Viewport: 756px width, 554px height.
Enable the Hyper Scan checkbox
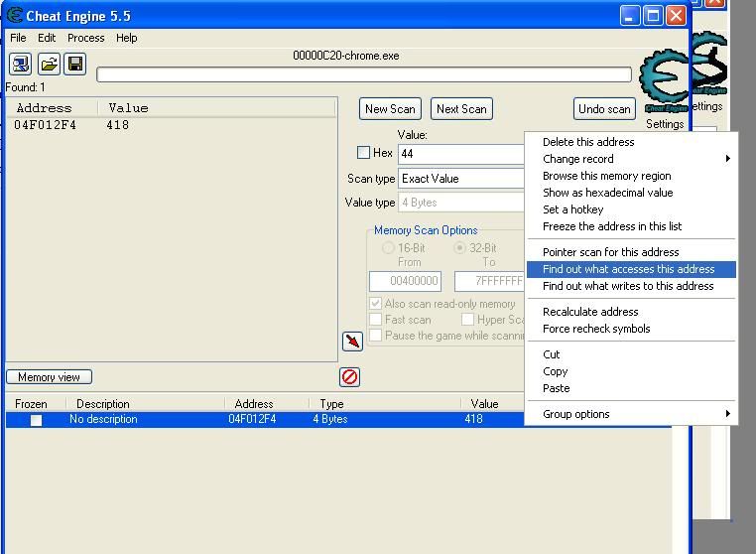click(467, 320)
